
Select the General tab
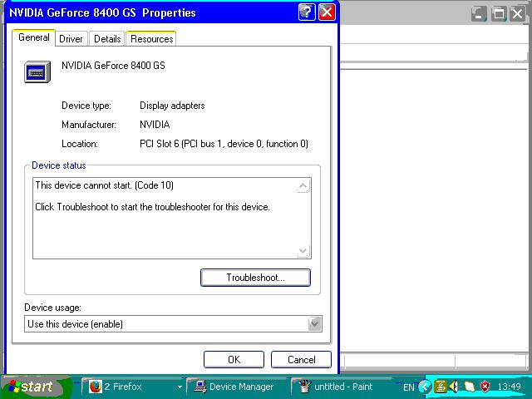click(33, 37)
